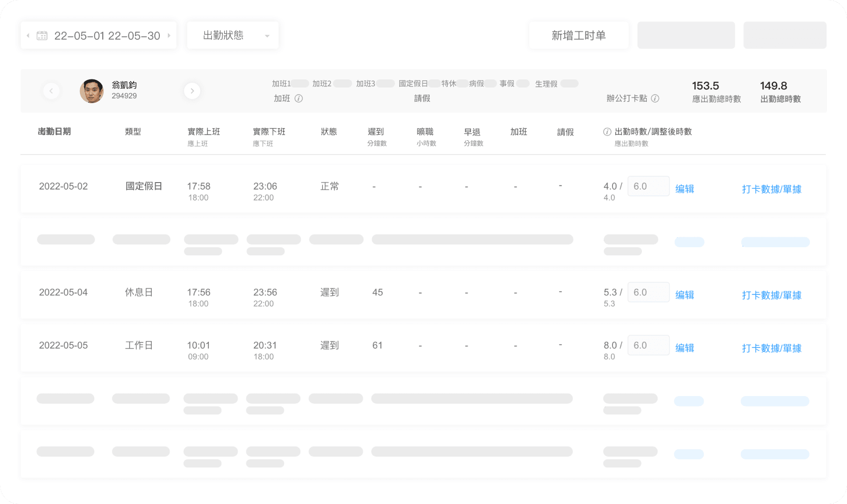The image size is (847, 504).
Task: Click 工作日 type cell
Action: (139, 346)
